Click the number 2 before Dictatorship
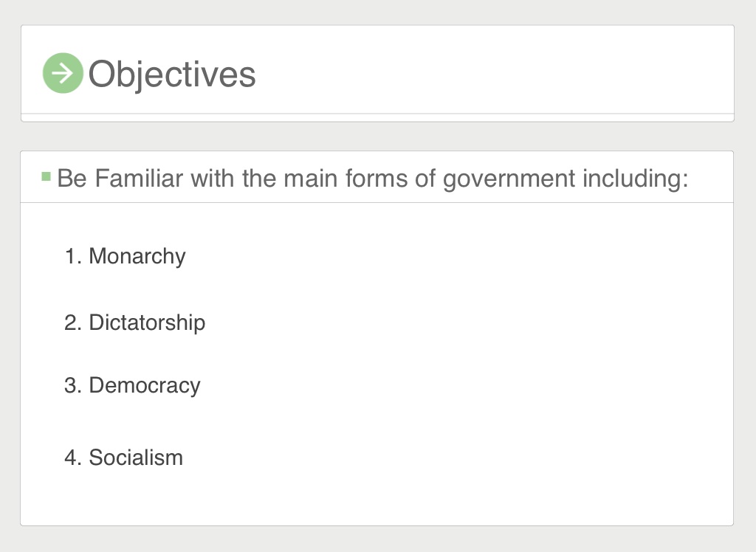The width and height of the screenshot is (756, 552). pyautogui.click(x=73, y=322)
